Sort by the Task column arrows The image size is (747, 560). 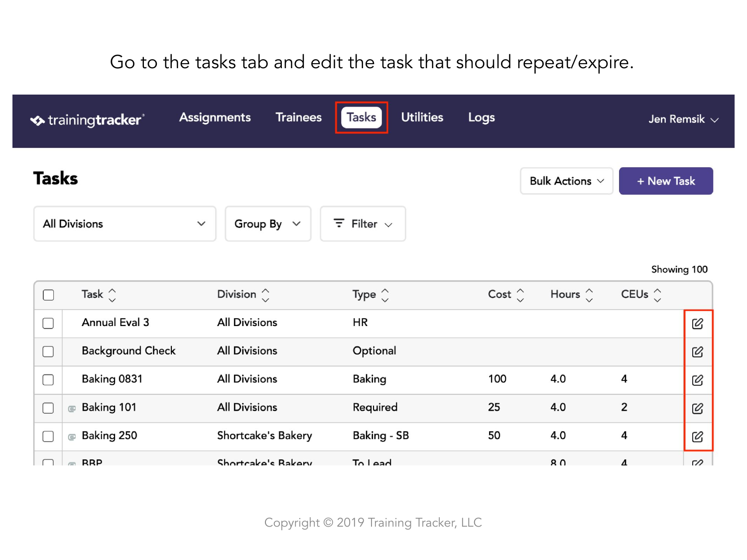click(112, 295)
